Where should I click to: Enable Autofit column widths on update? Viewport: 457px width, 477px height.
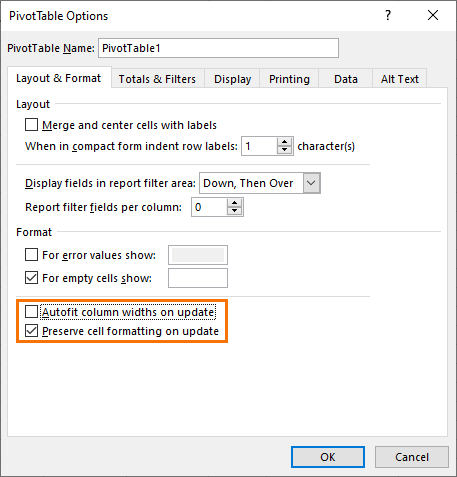click(x=32, y=312)
